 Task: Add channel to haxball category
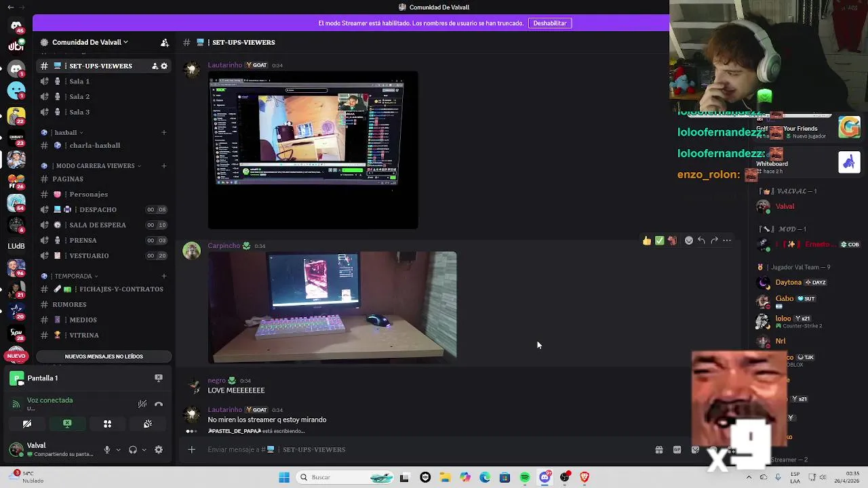tap(163, 132)
